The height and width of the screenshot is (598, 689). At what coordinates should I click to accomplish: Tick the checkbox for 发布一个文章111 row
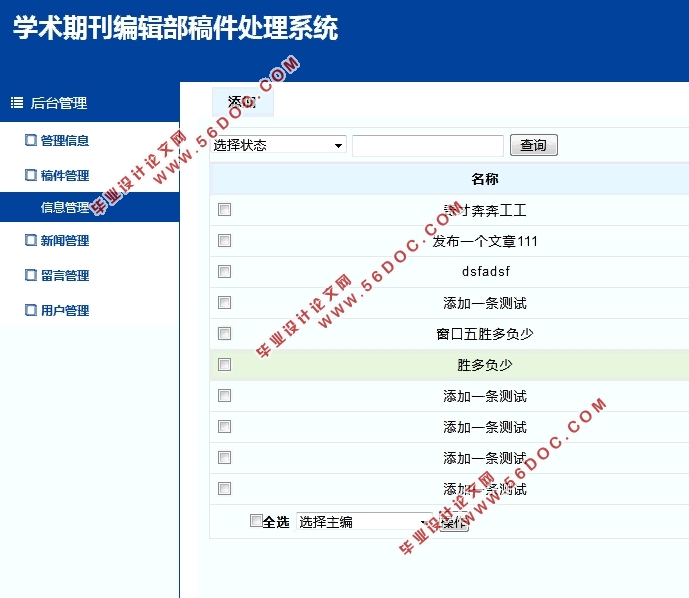(224, 241)
